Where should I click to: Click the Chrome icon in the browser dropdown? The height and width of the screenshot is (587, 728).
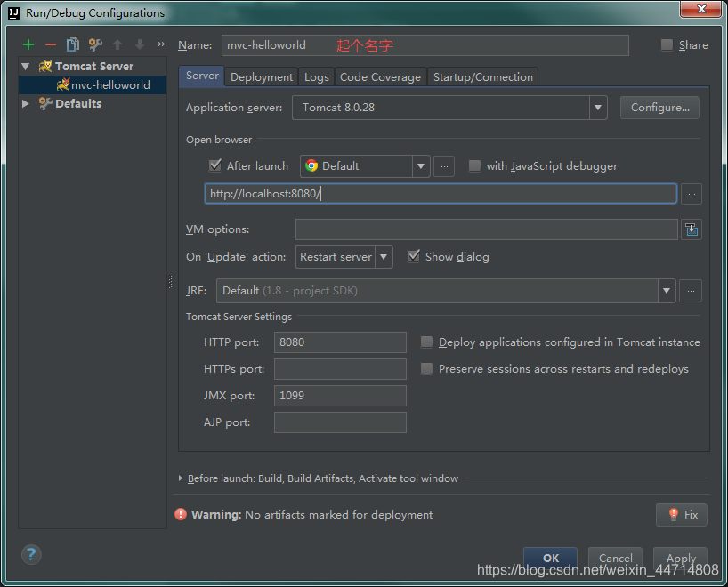coord(311,165)
